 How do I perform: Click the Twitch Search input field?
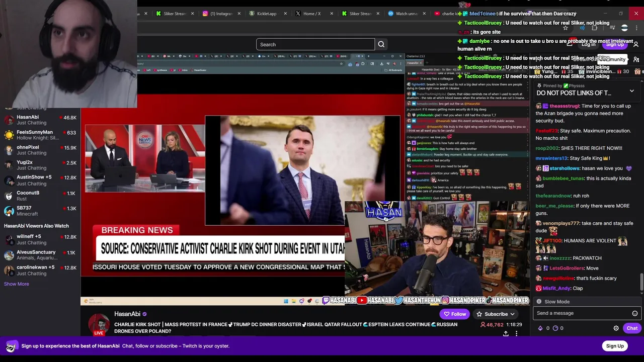pos(315,44)
